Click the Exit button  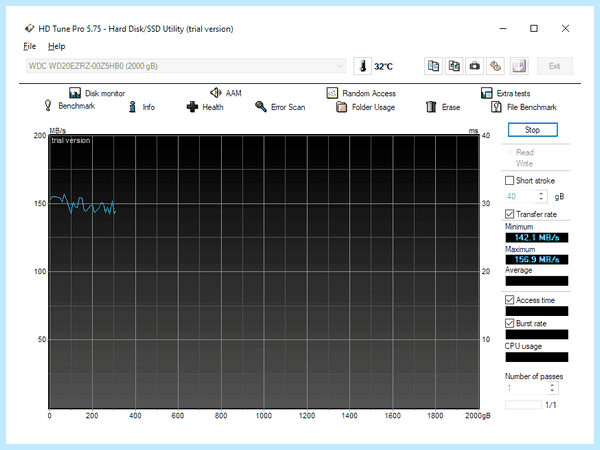(554, 66)
